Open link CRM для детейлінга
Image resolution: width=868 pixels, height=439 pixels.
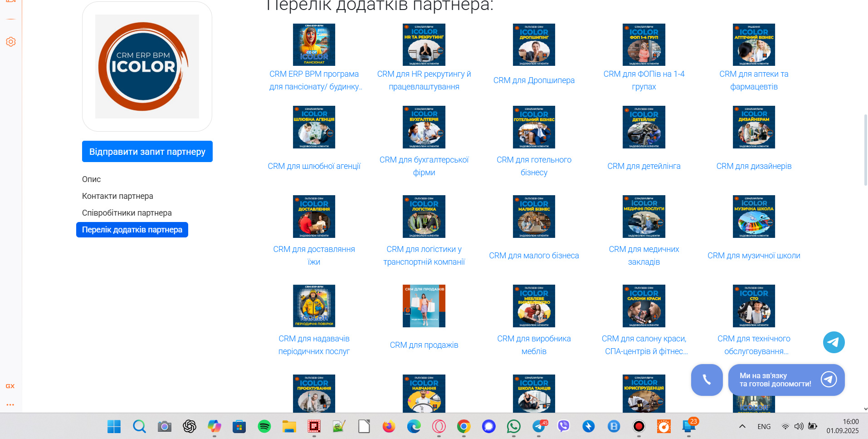click(x=644, y=166)
